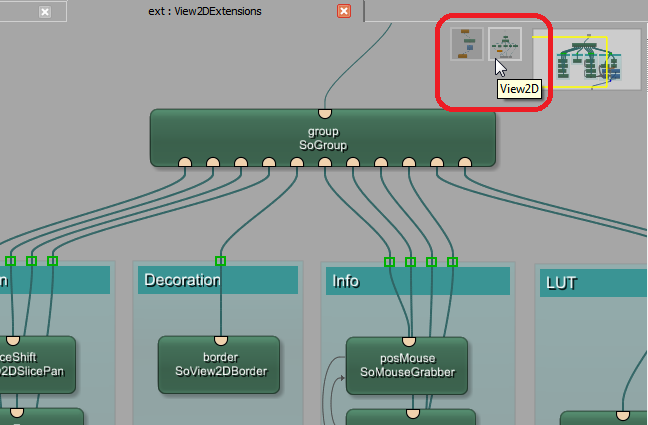Screen dimensions: 648x425
Task: Click the View2D network thumbnail
Action: pos(504,45)
